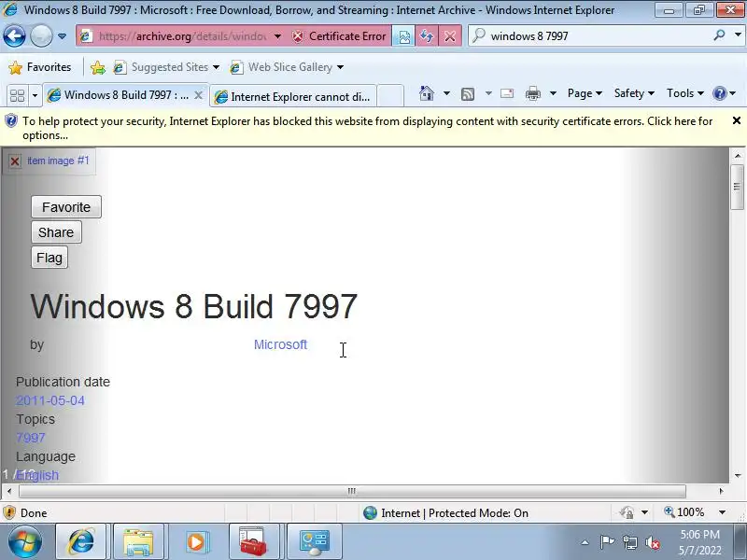The height and width of the screenshot is (560, 747).
Task: Click Internet Explorer taskbar icon
Action: pos(81,541)
